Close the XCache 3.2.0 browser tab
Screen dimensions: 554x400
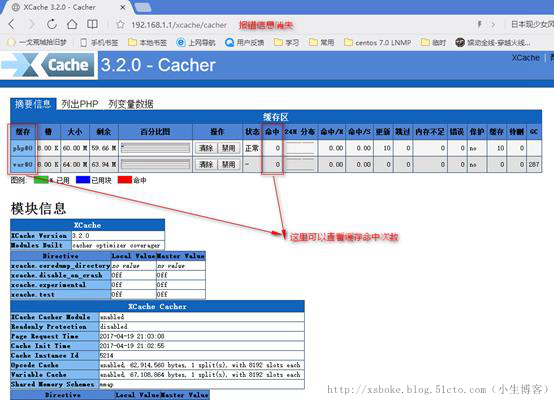(123, 7)
